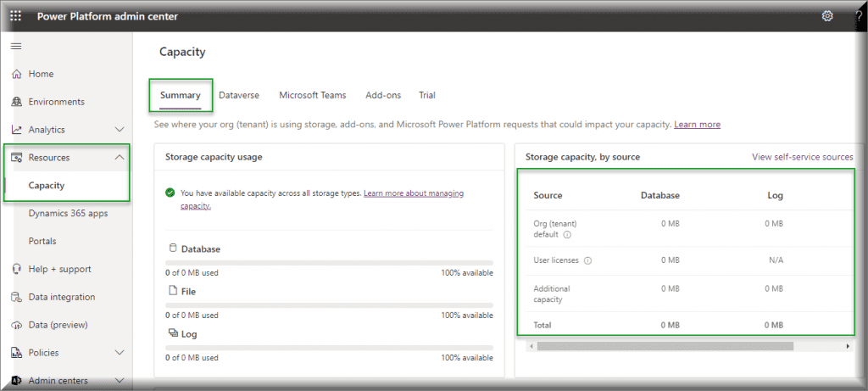Open the settings gear icon

pos(827,16)
